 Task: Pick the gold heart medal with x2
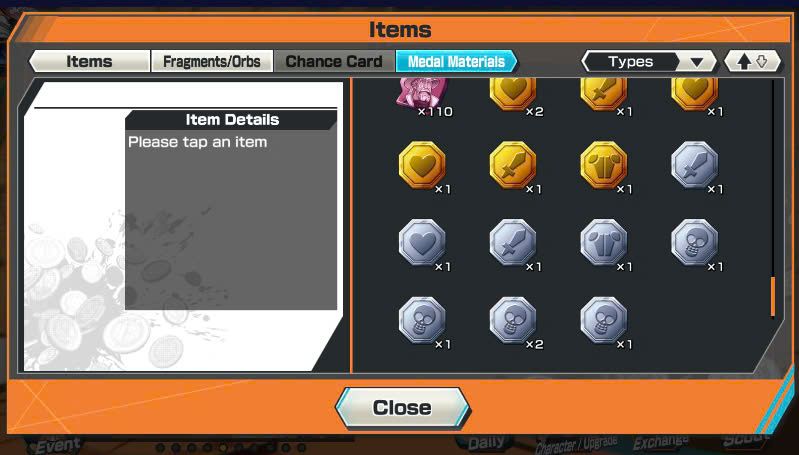(513, 94)
